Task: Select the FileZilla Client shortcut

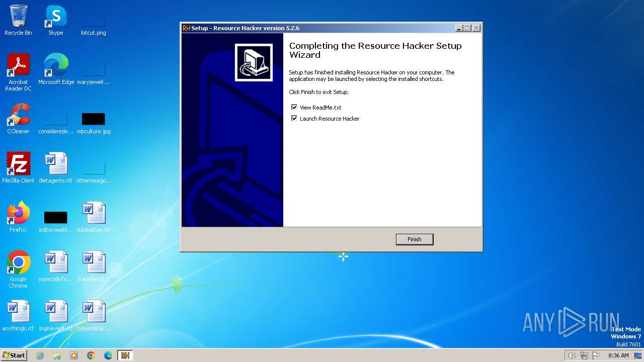Action: click(18, 168)
